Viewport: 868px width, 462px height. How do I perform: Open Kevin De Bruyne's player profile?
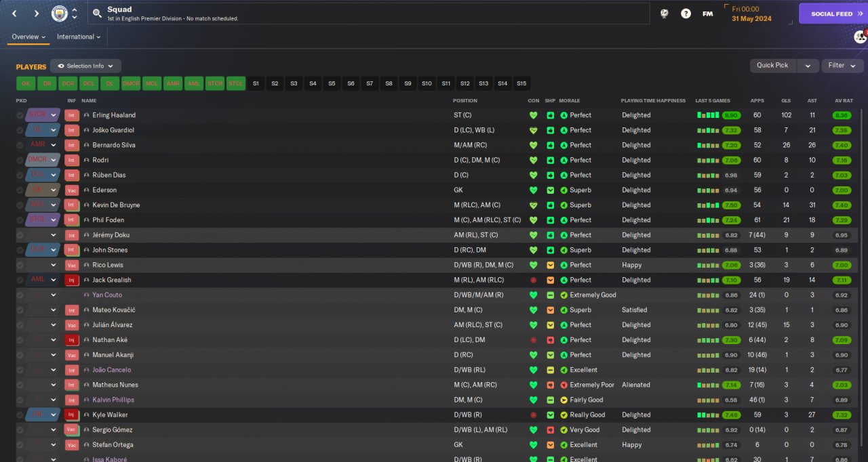tap(116, 205)
